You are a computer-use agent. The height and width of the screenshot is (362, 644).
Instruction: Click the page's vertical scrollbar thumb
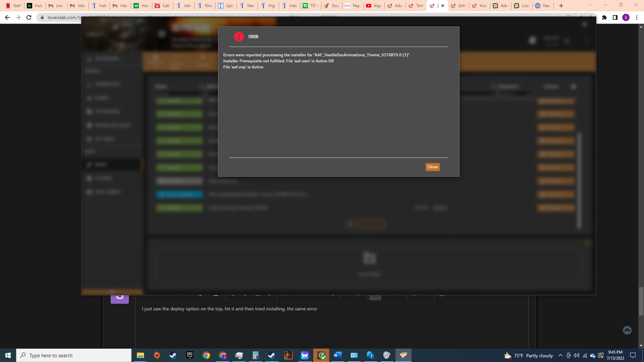pyautogui.click(x=641, y=301)
